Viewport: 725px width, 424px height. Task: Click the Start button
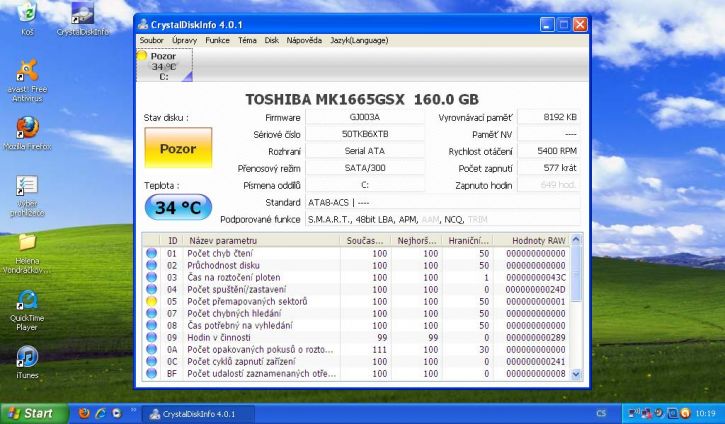coord(35,413)
